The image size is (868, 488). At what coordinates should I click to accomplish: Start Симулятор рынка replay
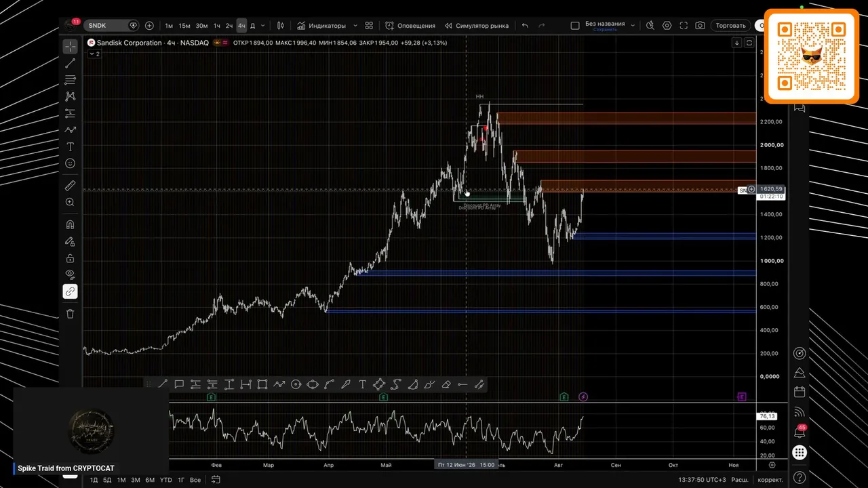point(477,26)
